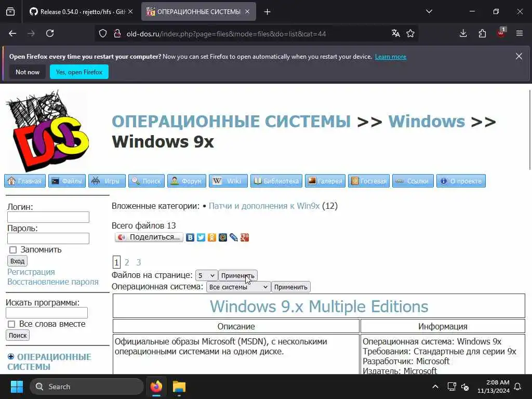Go back to previous page

coord(12,33)
